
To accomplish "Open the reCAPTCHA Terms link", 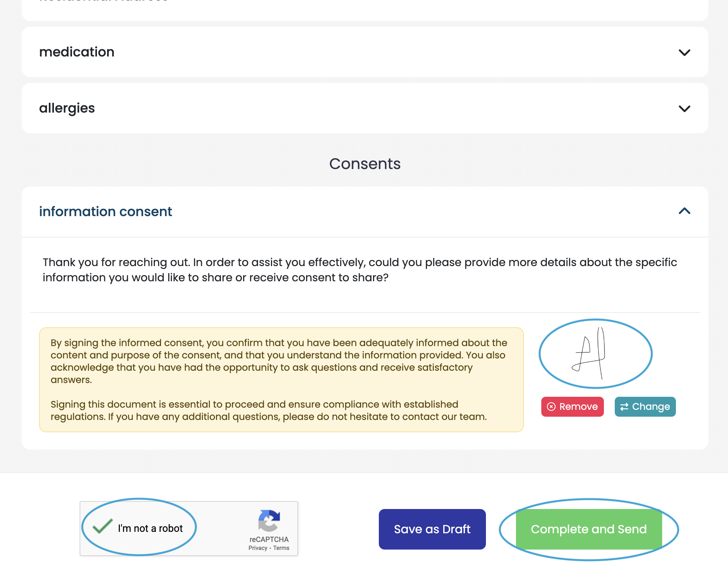I will 281,548.
